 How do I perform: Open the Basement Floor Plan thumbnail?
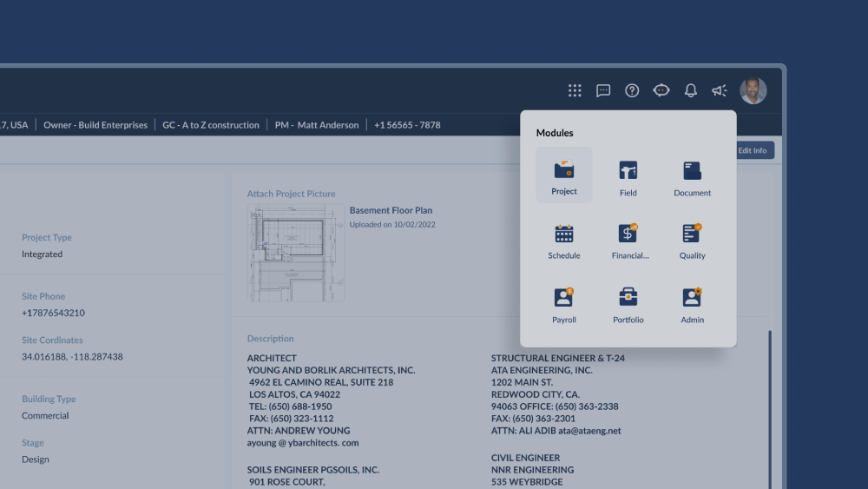click(296, 253)
